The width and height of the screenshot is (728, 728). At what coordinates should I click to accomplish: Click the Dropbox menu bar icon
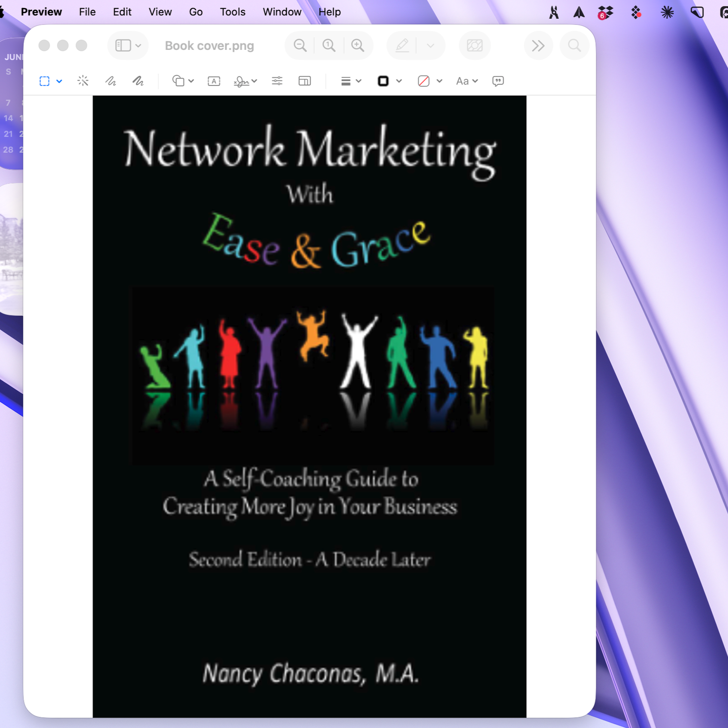(x=605, y=13)
